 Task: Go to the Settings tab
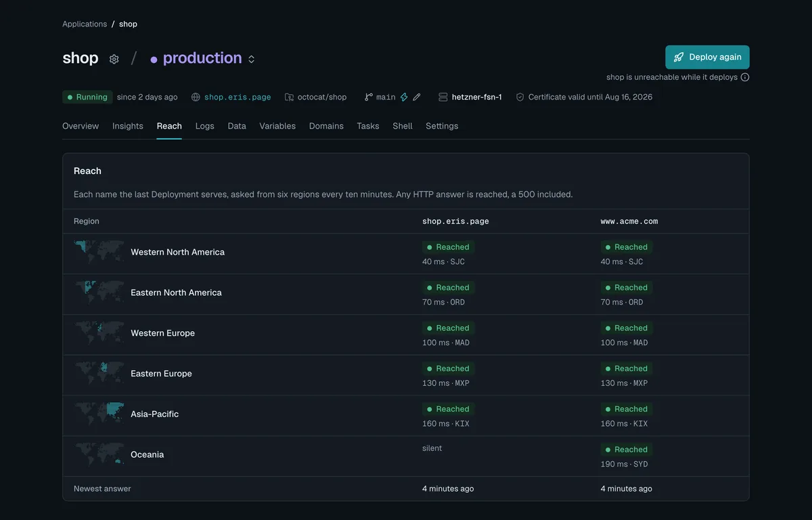[x=442, y=126]
